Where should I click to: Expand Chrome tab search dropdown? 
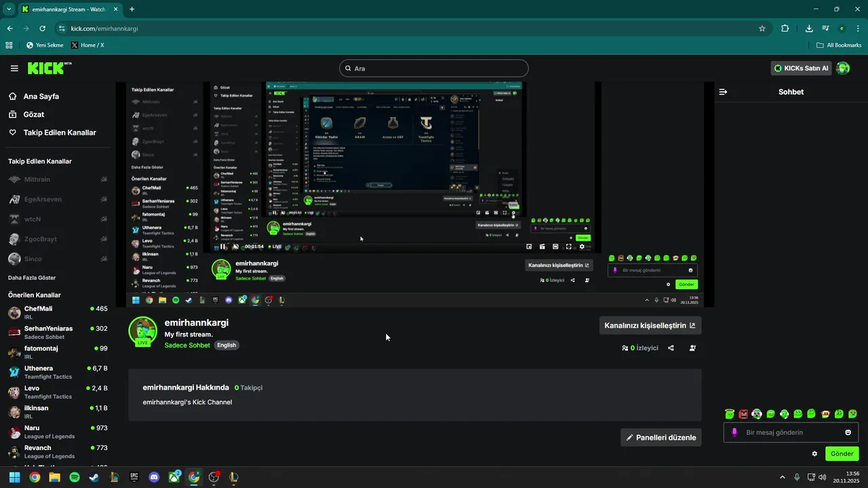[x=9, y=9]
